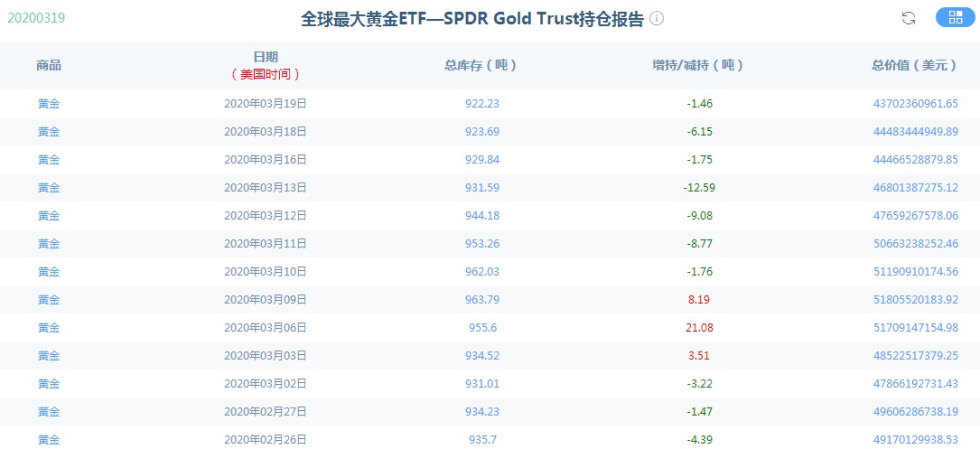Click the refresh icon at top right
Viewport: 980px width, 449px height.
point(908,18)
